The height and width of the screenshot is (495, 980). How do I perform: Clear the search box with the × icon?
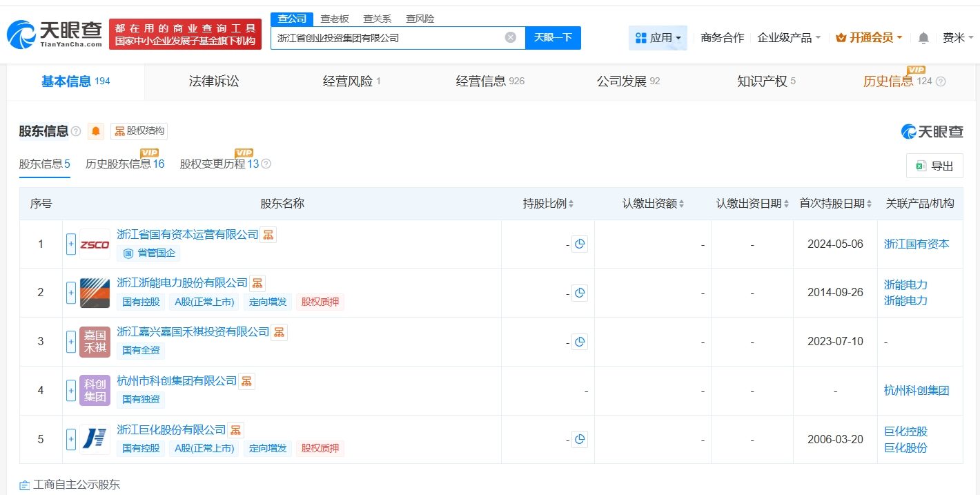[510, 38]
